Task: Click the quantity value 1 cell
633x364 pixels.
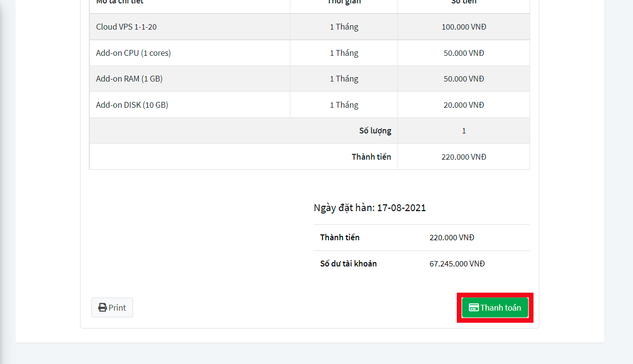Action: point(464,131)
